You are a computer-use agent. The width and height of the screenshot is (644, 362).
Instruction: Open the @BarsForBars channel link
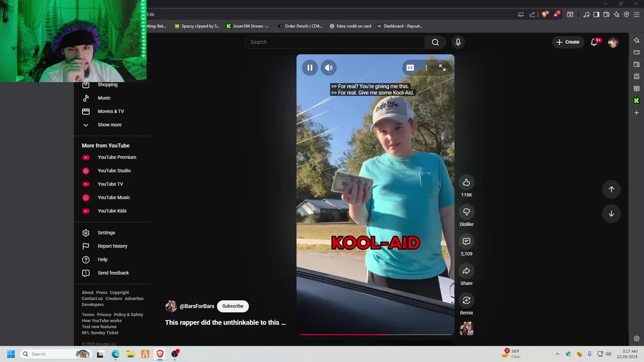pyautogui.click(x=197, y=306)
